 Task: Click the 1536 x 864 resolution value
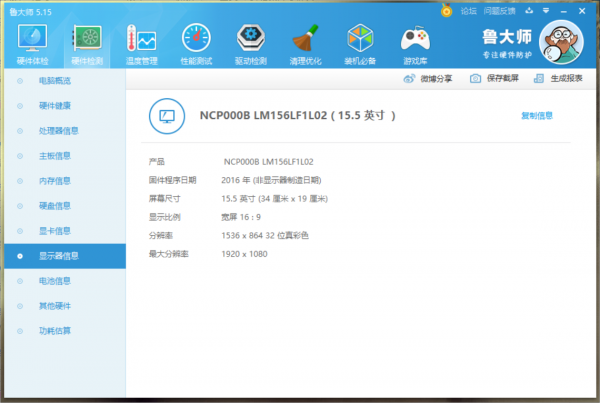pos(264,235)
